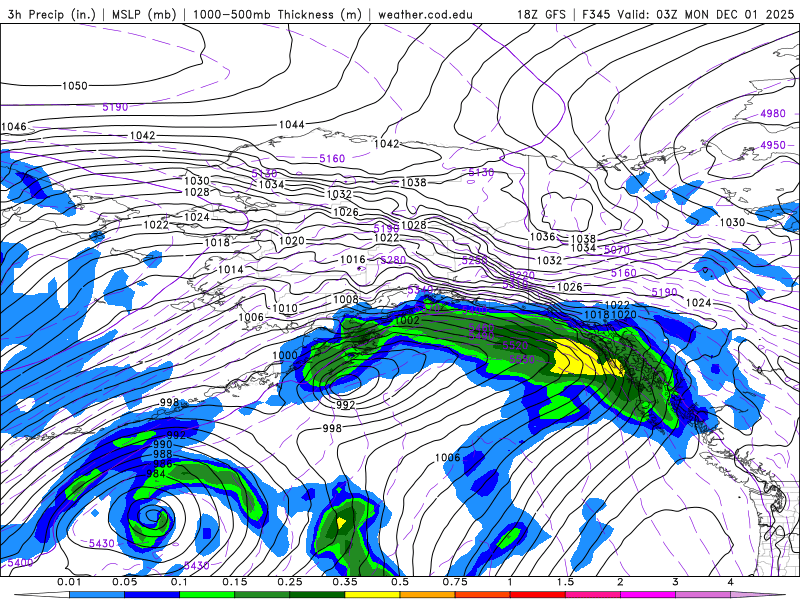Click the purple 5070 thickness label
The width and height of the screenshot is (800, 600).
(x=617, y=250)
